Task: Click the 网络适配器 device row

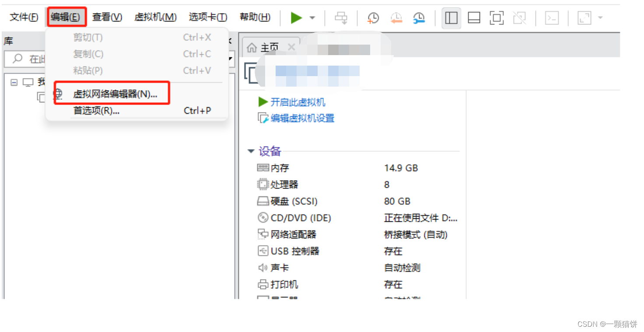Action: pos(357,234)
